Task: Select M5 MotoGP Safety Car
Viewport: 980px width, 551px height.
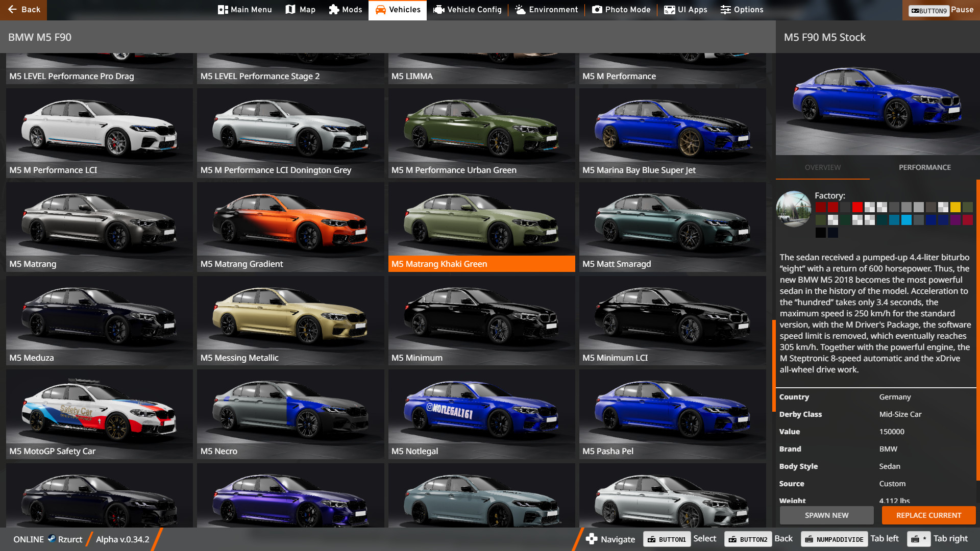Action: (x=100, y=414)
